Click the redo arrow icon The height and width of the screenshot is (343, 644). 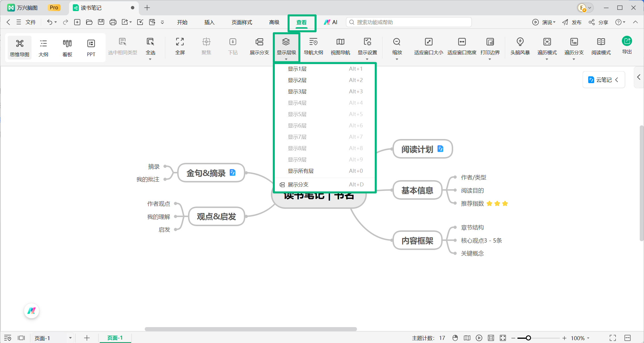pos(66,22)
